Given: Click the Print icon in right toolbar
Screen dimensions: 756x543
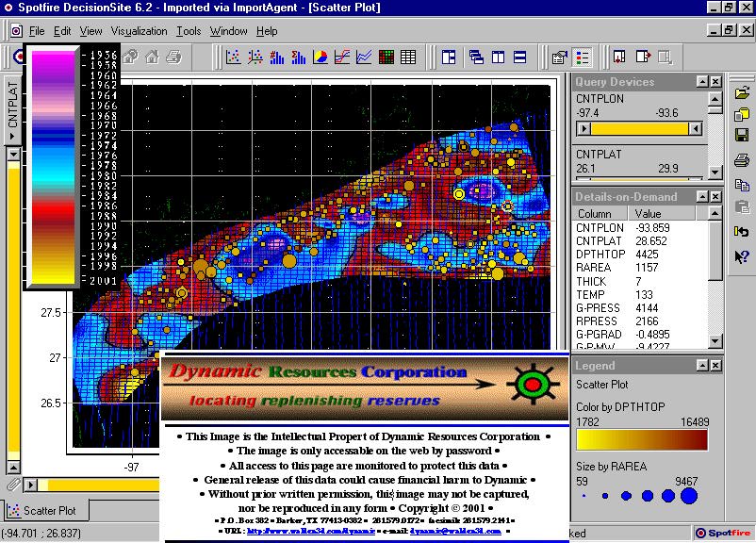Looking at the screenshot, I should click(741, 160).
